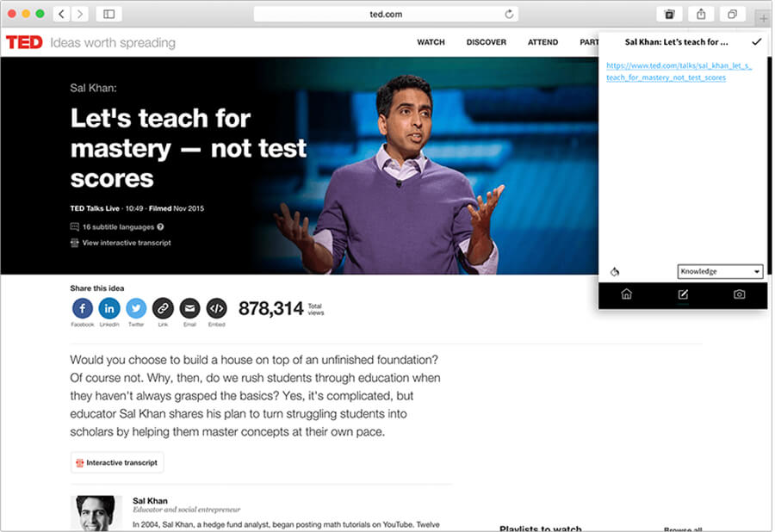The image size is (775, 532).
Task: Select the camera screenshot icon in clipper panel
Action: (739, 294)
